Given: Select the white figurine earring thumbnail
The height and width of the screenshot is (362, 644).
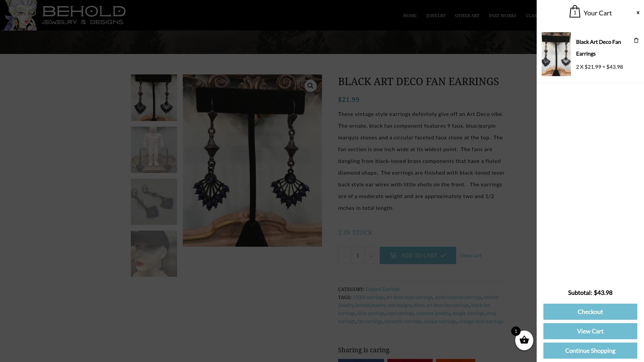Looking at the screenshot, I should (x=154, y=150).
